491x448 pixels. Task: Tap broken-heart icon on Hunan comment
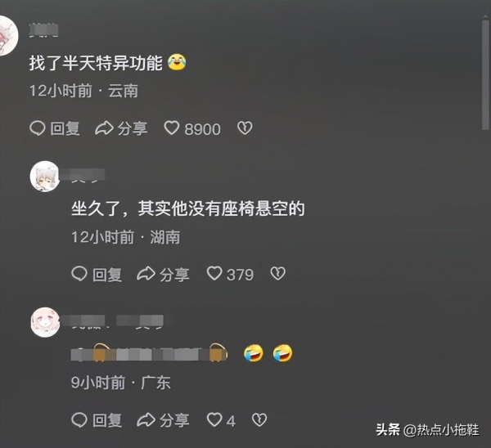pyautogui.click(x=277, y=273)
